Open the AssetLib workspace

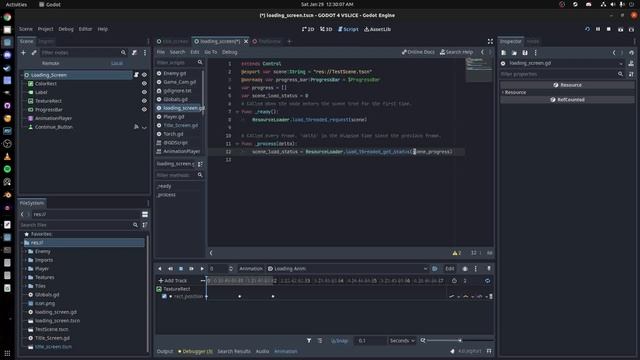click(x=378, y=29)
